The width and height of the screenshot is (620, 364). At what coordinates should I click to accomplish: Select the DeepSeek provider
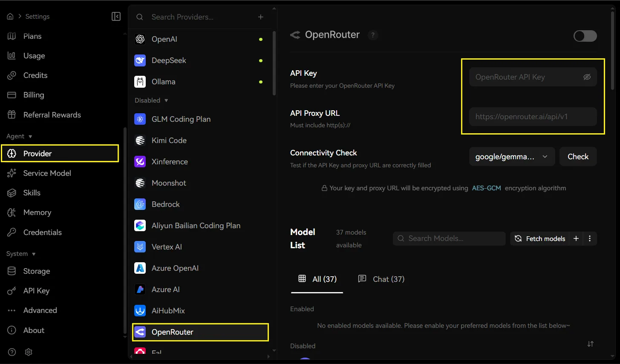(x=200, y=60)
